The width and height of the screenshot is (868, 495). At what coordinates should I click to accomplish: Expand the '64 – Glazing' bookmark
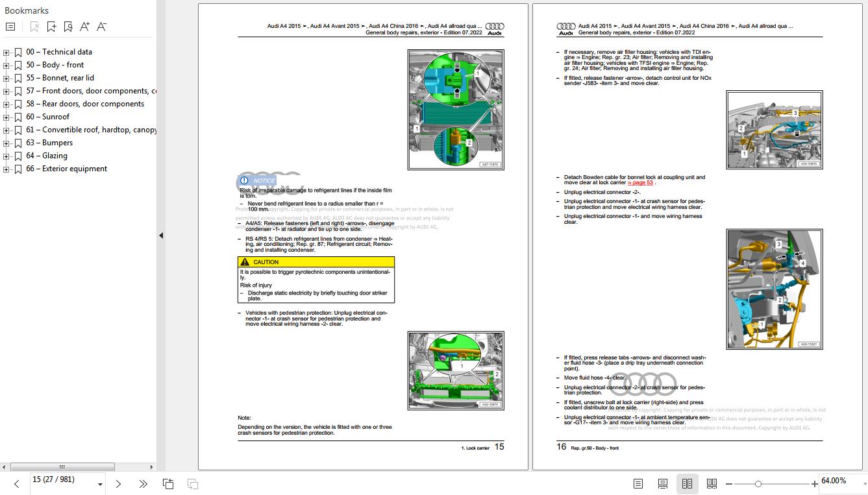pyautogui.click(x=6, y=156)
